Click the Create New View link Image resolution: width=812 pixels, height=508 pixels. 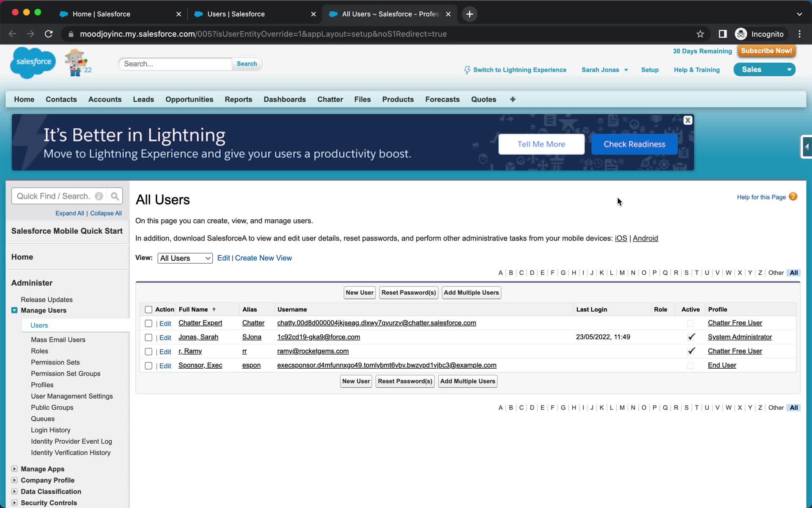click(x=263, y=258)
